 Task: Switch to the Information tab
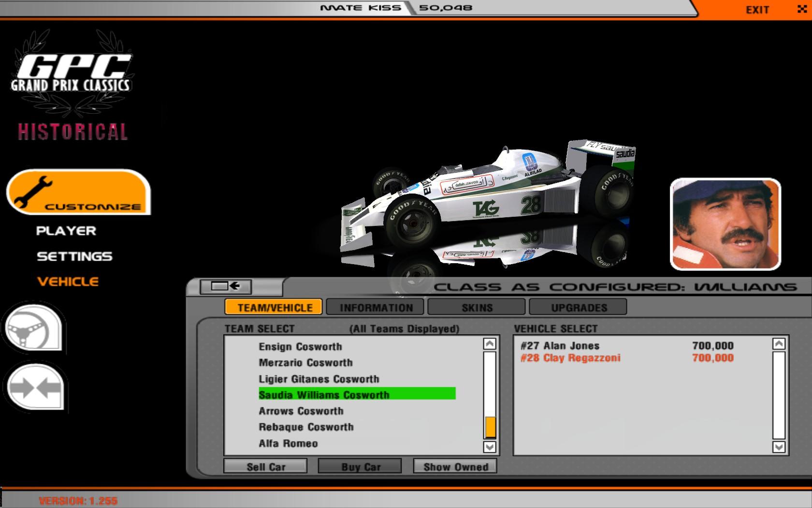click(x=375, y=307)
